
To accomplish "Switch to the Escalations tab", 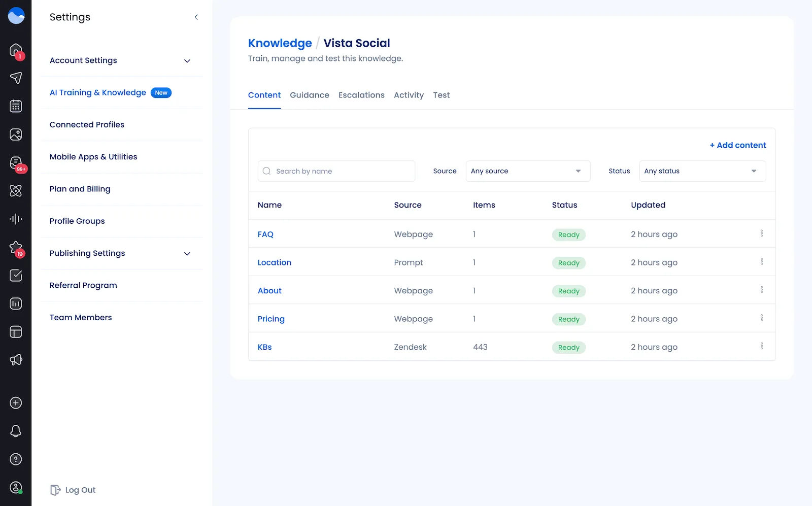I will click(361, 95).
